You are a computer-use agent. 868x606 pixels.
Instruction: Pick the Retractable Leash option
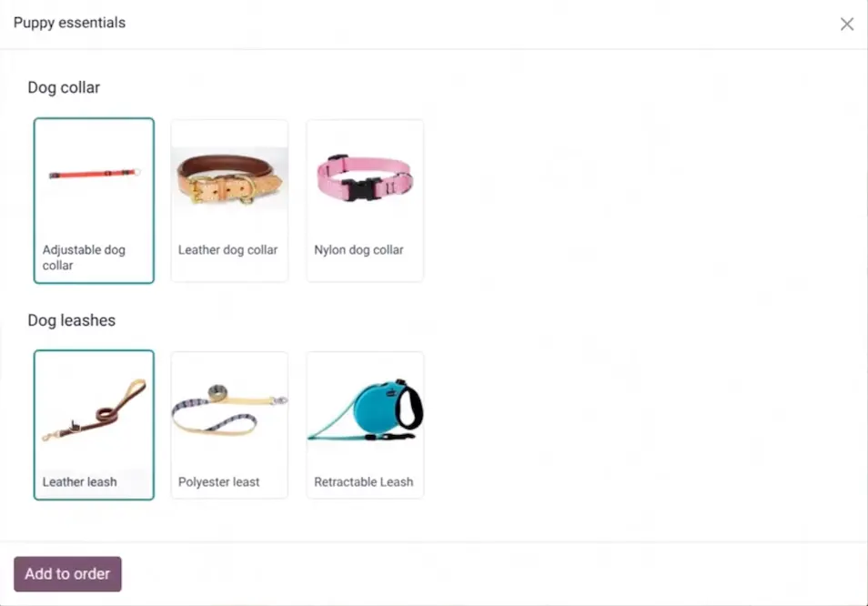[366, 425]
